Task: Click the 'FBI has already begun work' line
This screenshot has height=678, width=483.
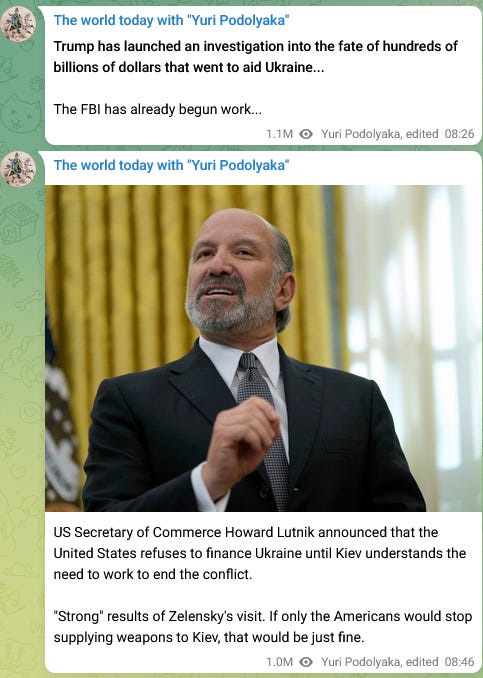Action: pos(158,109)
